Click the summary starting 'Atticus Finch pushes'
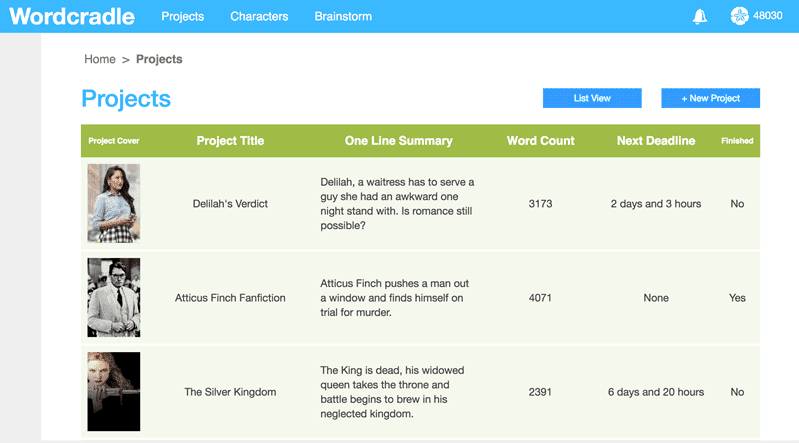The width and height of the screenshot is (799, 443). pos(395,298)
